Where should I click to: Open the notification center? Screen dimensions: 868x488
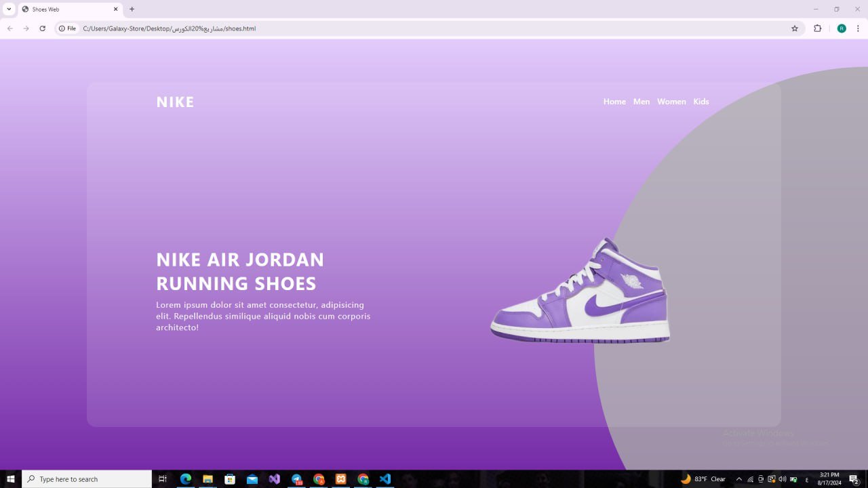pyautogui.click(x=854, y=479)
